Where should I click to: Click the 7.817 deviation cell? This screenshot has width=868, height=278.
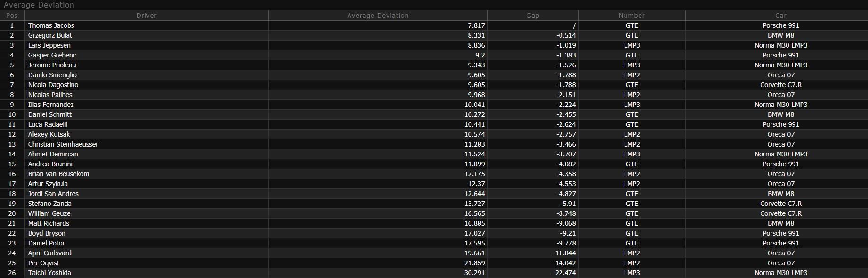476,25
